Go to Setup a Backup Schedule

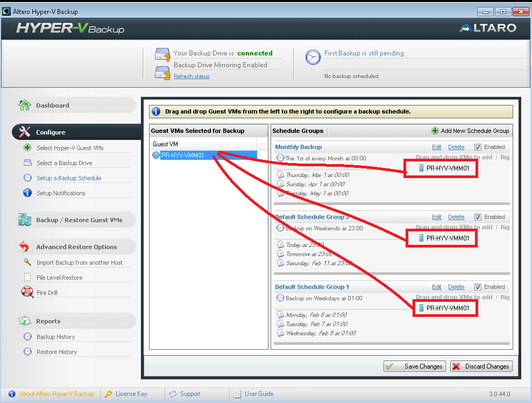[69, 178]
